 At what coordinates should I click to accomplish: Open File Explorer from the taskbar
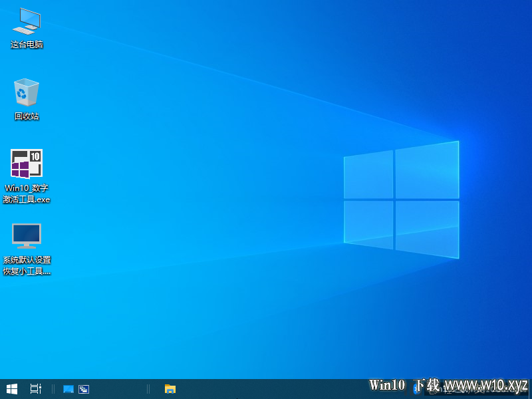pos(170,389)
